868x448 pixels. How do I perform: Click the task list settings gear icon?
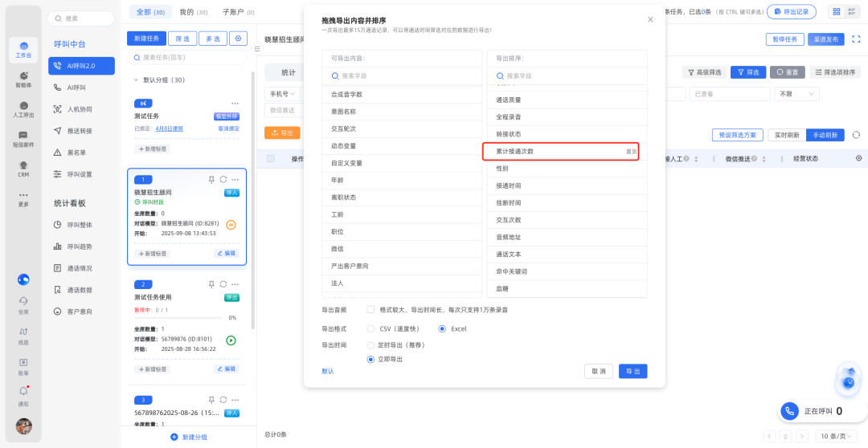coord(238,39)
